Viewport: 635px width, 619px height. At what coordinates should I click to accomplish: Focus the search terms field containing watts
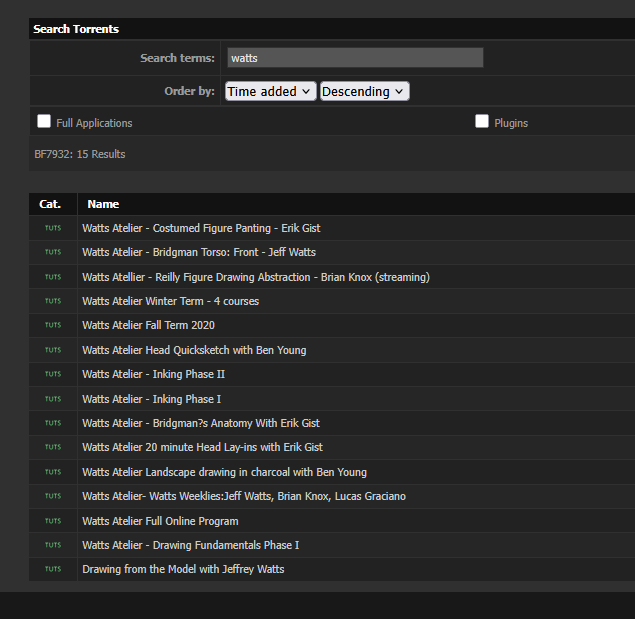pyautogui.click(x=355, y=58)
